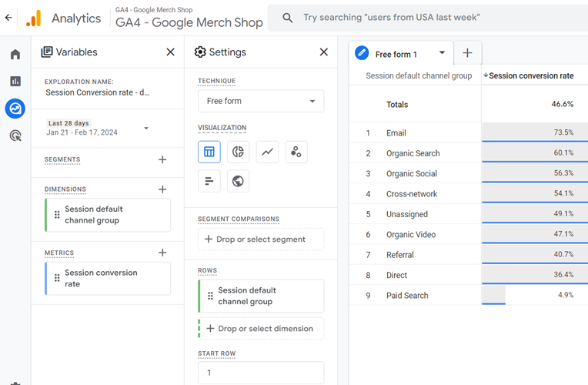The width and height of the screenshot is (588, 385).
Task: Open the Free form 1 tab menu arrow
Action: coord(442,53)
